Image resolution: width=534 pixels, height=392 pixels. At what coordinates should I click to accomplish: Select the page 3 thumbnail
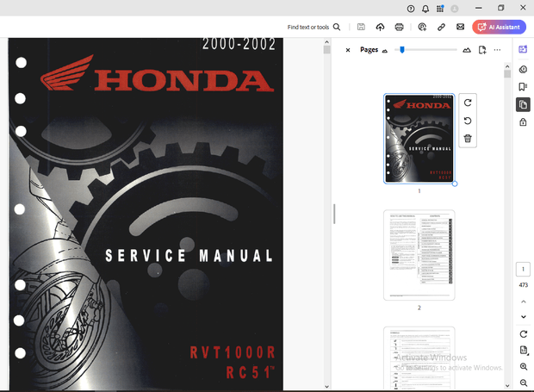(x=419, y=358)
